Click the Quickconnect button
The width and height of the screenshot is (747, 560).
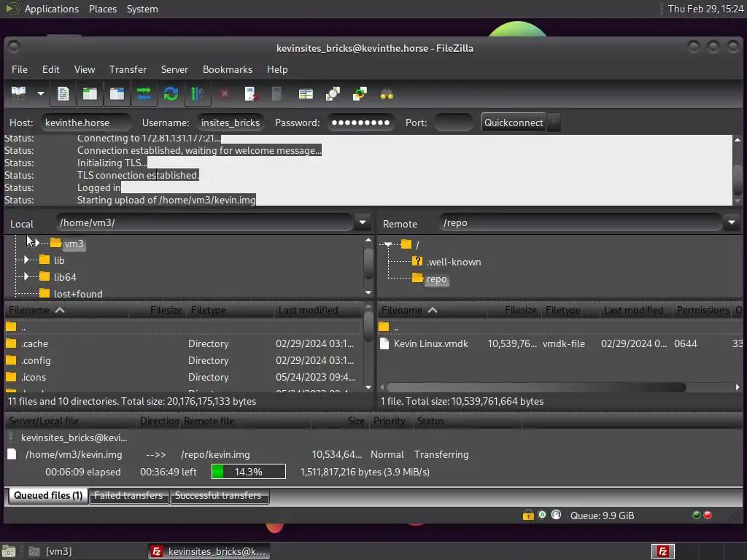click(513, 122)
